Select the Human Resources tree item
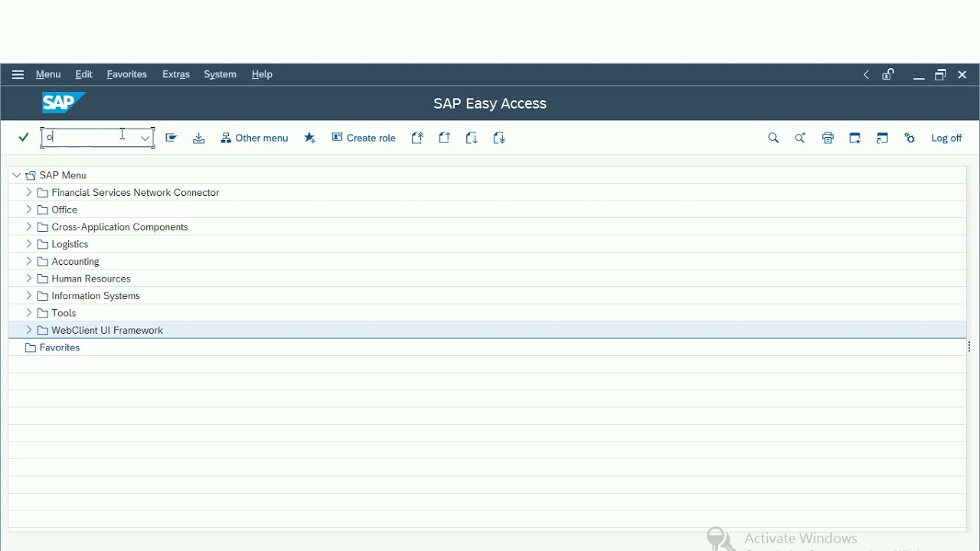Image resolution: width=980 pixels, height=551 pixels. (x=91, y=279)
